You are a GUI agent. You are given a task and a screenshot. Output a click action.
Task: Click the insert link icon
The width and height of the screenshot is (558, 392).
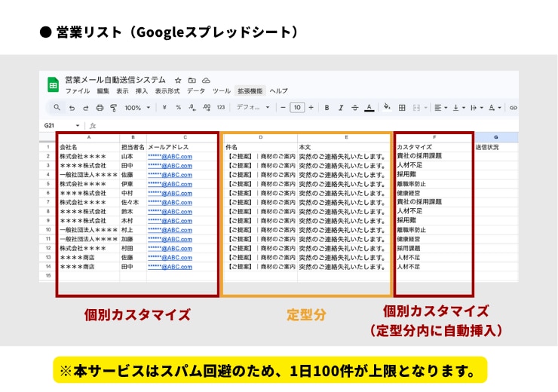click(514, 108)
